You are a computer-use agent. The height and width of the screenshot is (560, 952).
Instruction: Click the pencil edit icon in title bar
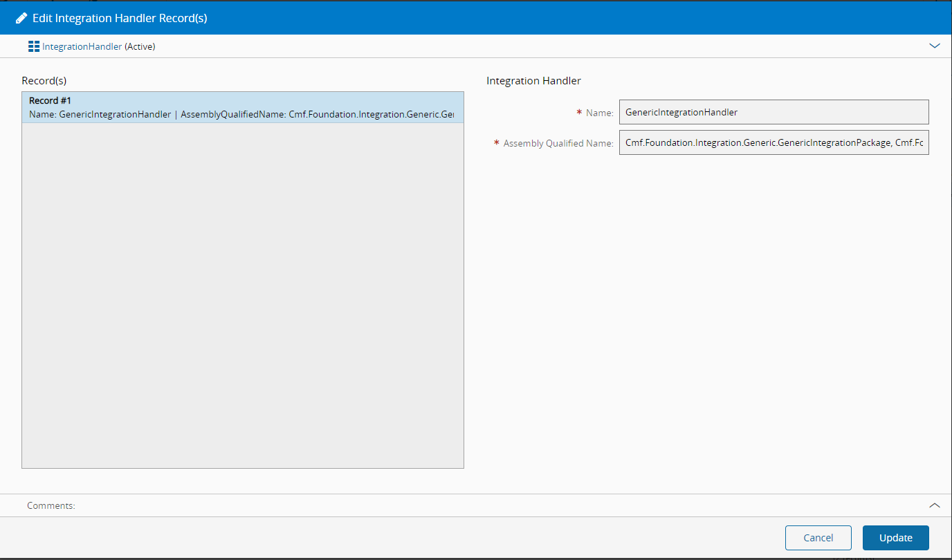[x=21, y=18]
